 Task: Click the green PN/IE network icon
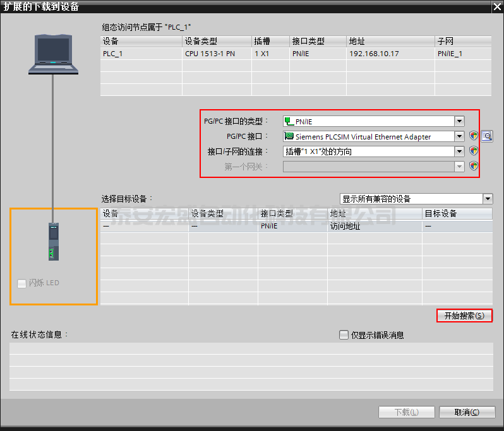click(289, 121)
